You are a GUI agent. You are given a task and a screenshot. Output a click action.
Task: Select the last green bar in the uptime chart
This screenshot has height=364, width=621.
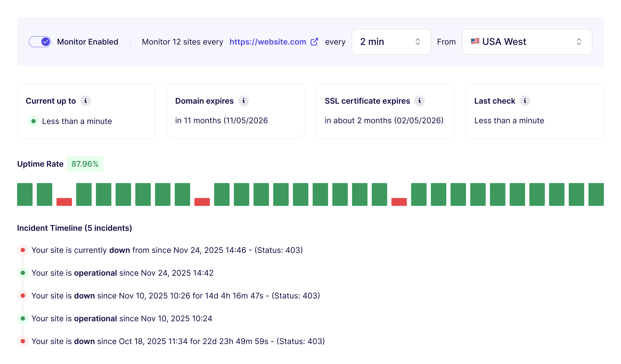click(x=596, y=194)
